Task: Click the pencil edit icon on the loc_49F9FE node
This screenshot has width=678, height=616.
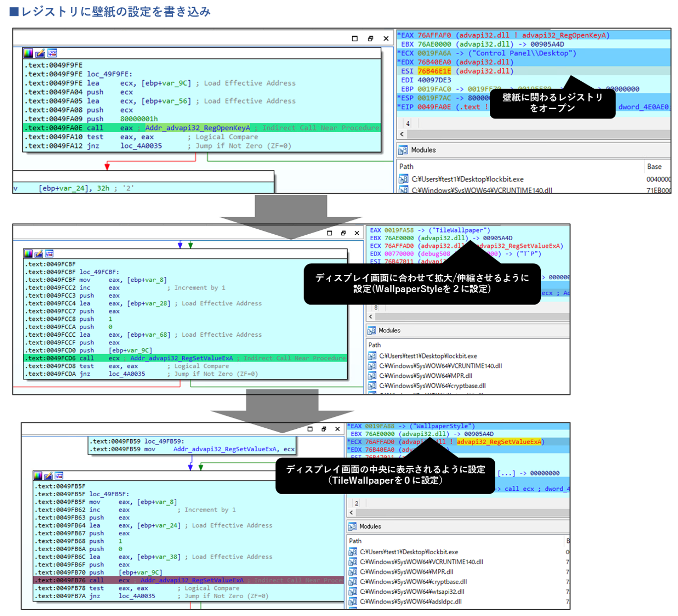Action: point(40,53)
